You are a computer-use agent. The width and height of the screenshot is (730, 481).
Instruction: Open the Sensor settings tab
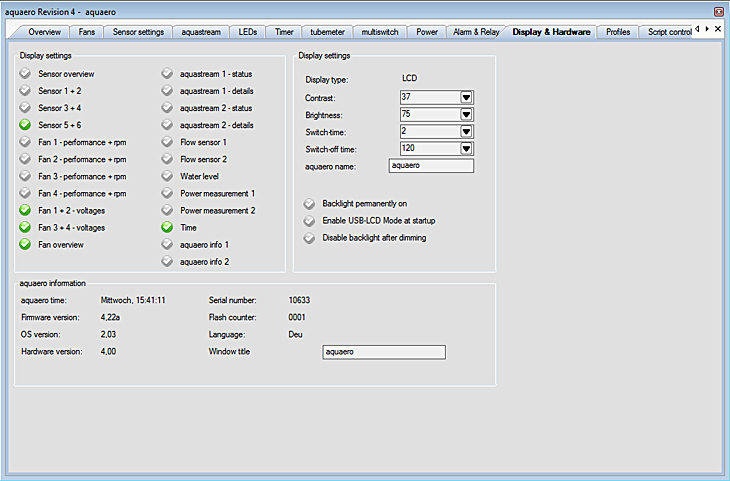click(x=138, y=32)
